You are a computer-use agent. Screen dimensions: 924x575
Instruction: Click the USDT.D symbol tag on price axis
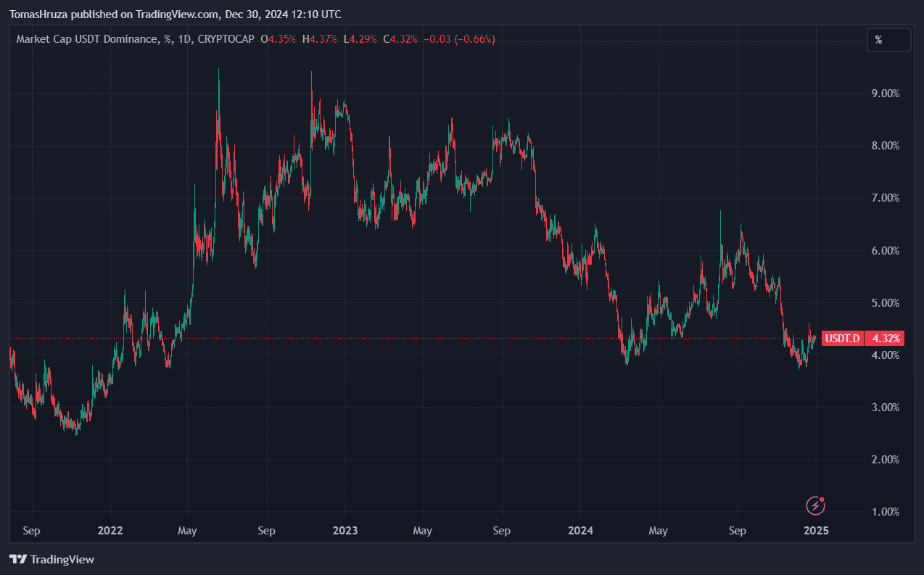click(x=842, y=339)
